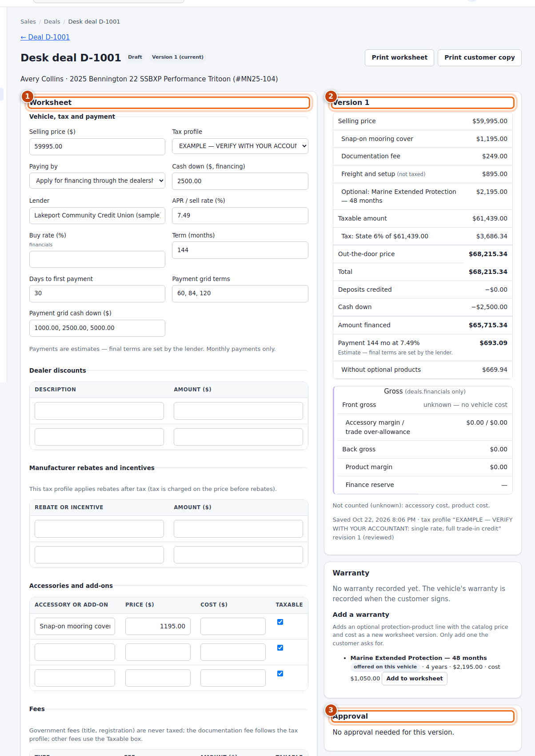The image size is (535, 756).
Task: Click Freight and setup amount $895.00
Action: point(495,174)
